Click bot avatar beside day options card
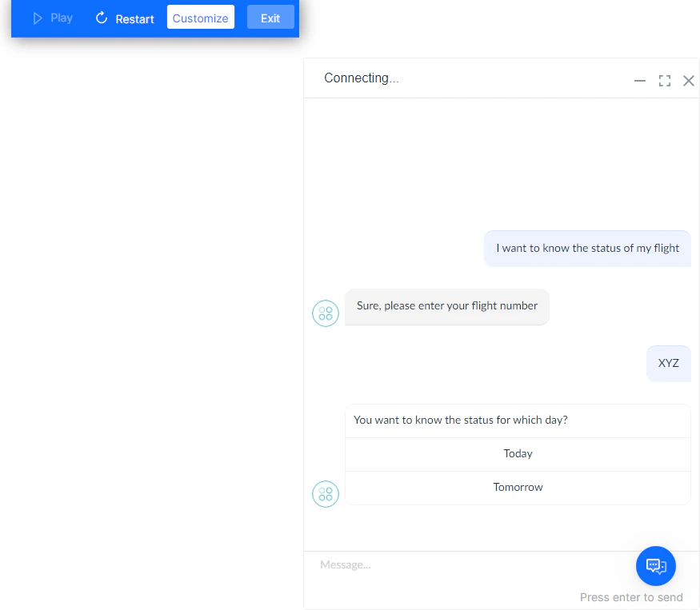Image resolution: width=700 pixels, height=610 pixels. 326,494
